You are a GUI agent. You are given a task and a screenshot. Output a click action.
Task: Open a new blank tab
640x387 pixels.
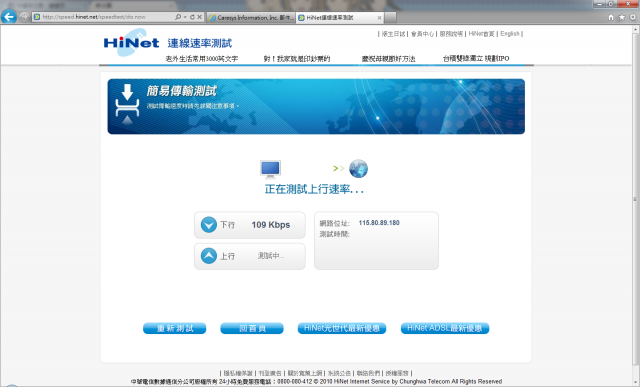[x=390, y=18]
